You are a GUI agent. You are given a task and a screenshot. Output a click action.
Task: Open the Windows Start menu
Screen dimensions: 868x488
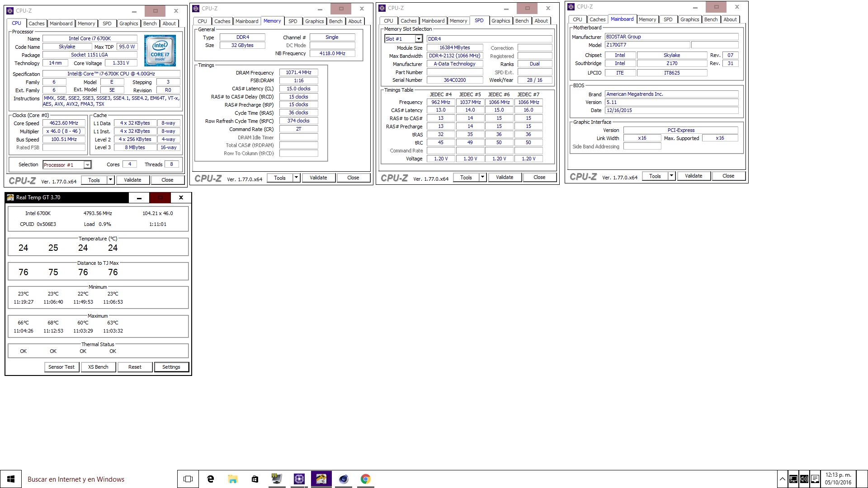coord(11,479)
